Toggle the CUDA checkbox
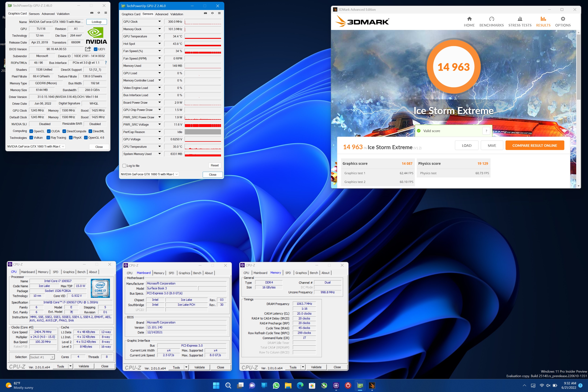 [x=49, y=131]
